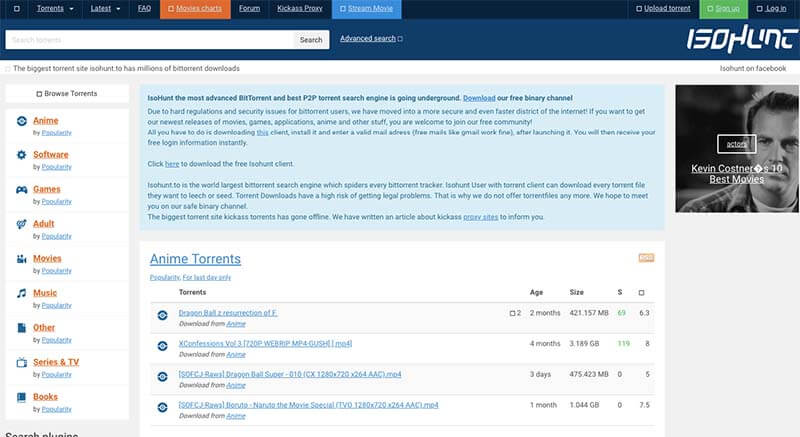Click the Search button
This screenshot has height=437, width=800.
[311, 40]
